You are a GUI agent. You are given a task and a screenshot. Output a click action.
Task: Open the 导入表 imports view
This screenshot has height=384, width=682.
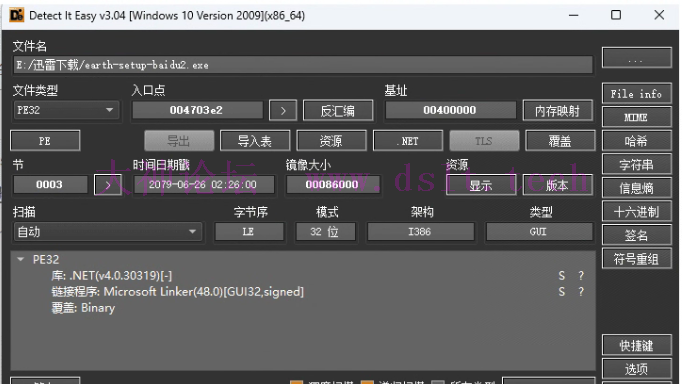tap(255, 141)
